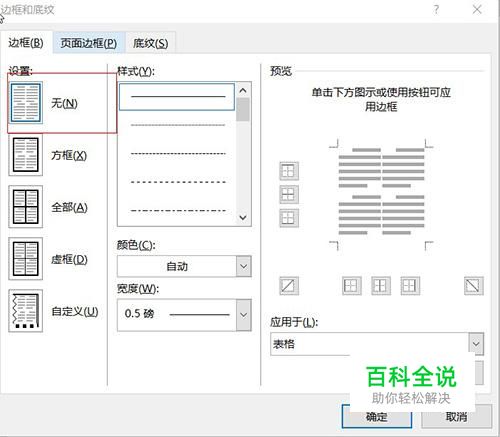Select the None (无) border setting icon
This screenshot has width=500, height=437.
pyautogui.click(x=26, y=103)
